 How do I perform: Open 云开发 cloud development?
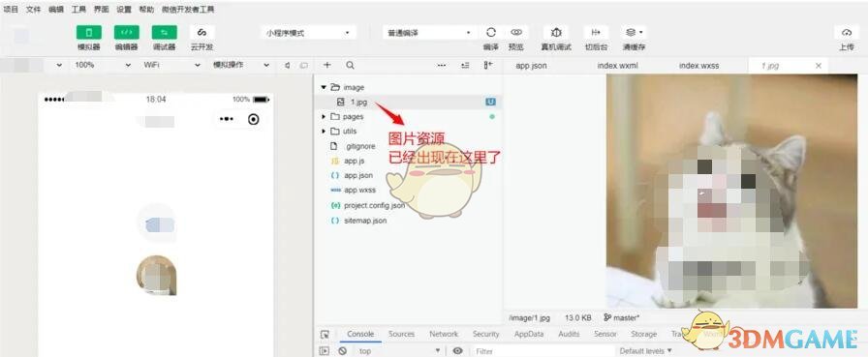click(201, 33)
